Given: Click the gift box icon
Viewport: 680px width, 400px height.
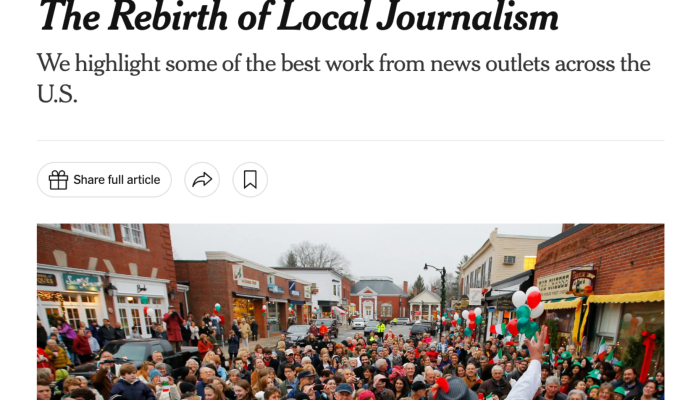Looking at the screenshot, I should tap(58, 180).
